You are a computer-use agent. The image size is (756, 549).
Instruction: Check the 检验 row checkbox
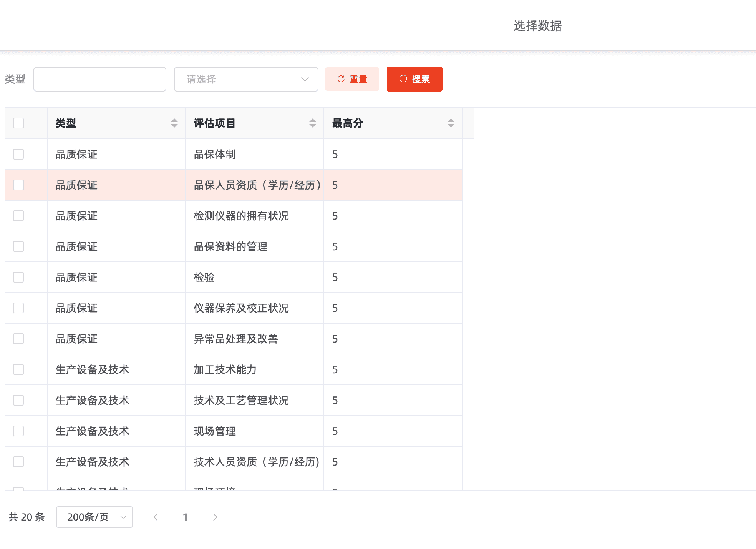click(x=18, y=277)
